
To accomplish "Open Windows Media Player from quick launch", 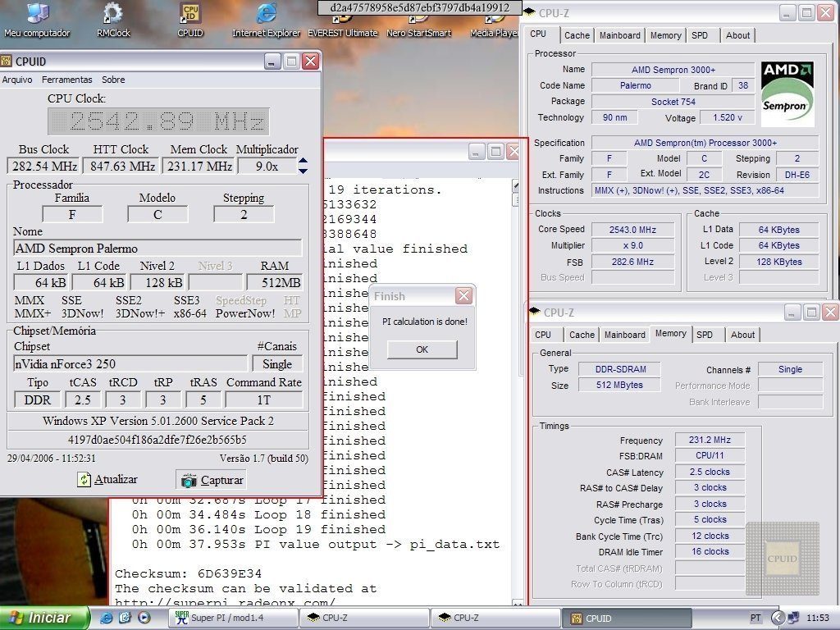I will (x=144, y=618).
